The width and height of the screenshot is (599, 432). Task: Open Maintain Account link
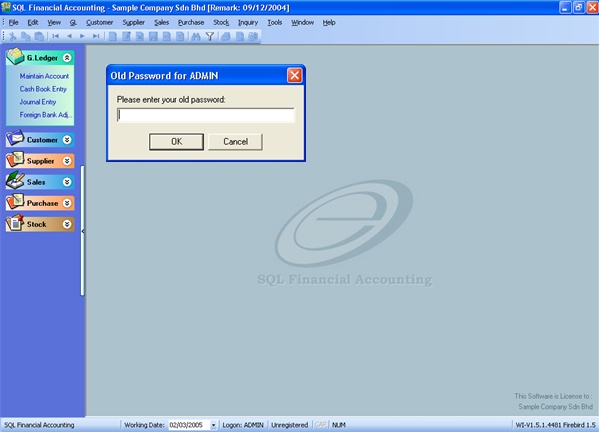(x=44, y=76)
